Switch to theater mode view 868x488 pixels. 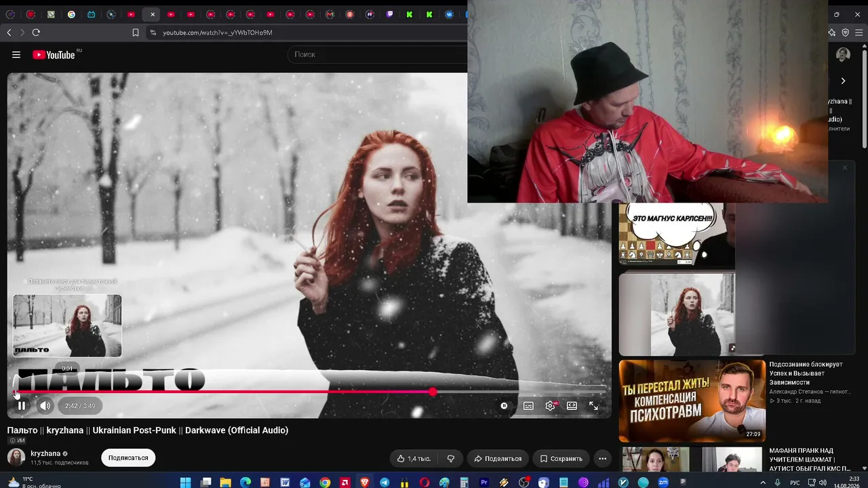coord(572,406)
